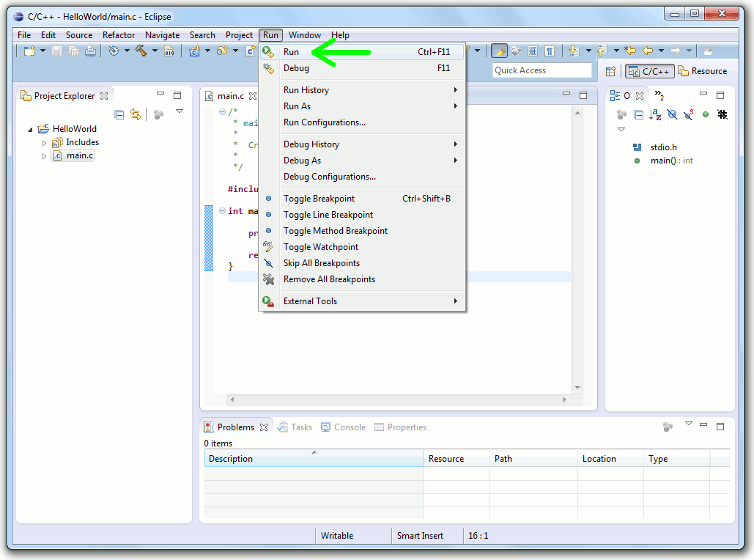This screenshot has width=754, height=560.
Task: Toggle Hide Non-Public Members green dot
Action: [706, 114]
